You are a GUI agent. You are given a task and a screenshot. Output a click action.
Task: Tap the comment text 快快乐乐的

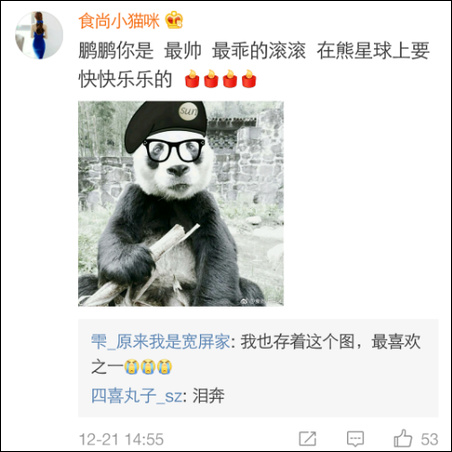[x=125, y=79]
